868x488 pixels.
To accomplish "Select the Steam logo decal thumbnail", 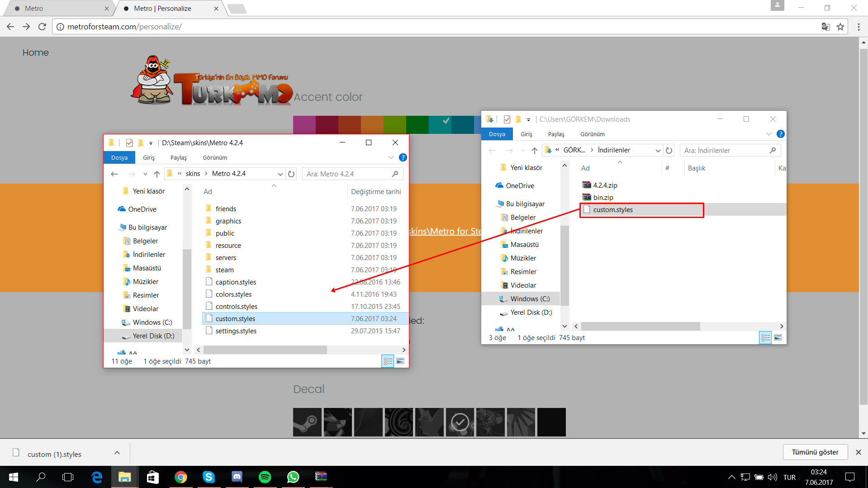I will click(x=307, y=422).
